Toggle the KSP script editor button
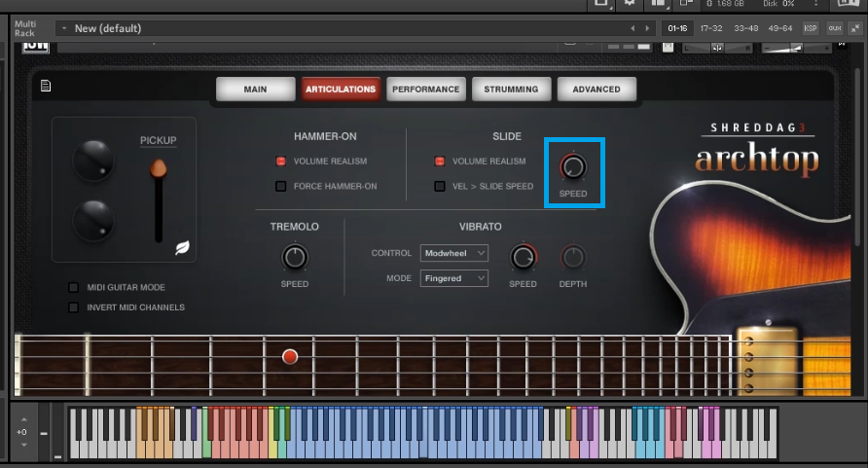 coord(811,28)
